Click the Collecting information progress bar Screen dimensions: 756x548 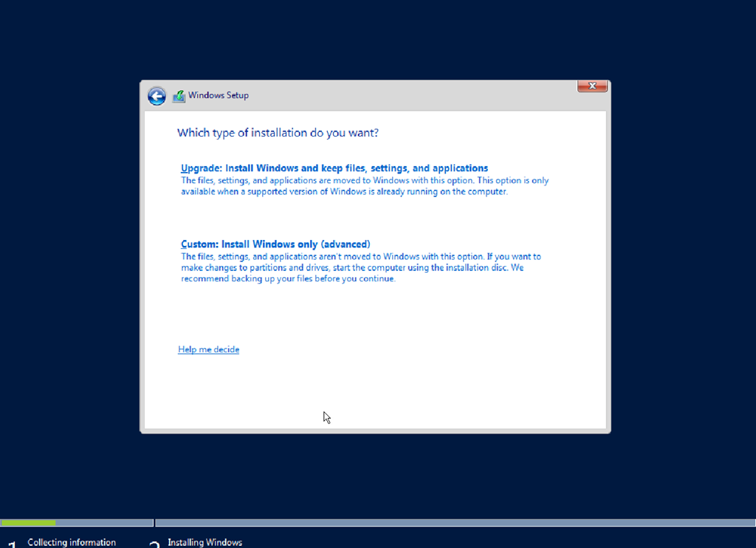[x=77, y=523]
